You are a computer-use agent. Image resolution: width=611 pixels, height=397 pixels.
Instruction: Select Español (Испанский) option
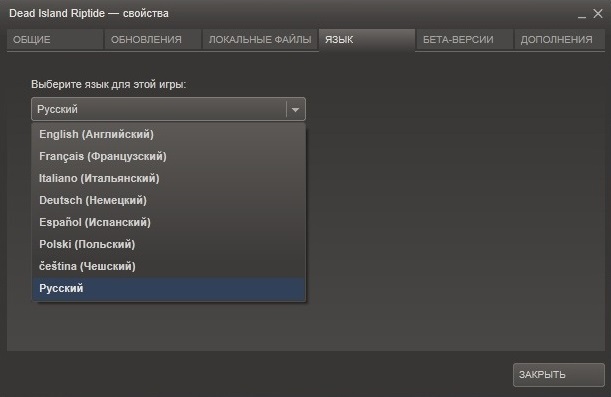tap(169, 222)
